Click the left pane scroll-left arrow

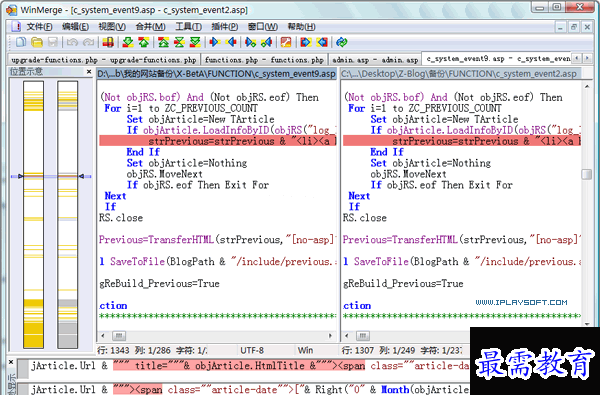(x=103, y=336)
